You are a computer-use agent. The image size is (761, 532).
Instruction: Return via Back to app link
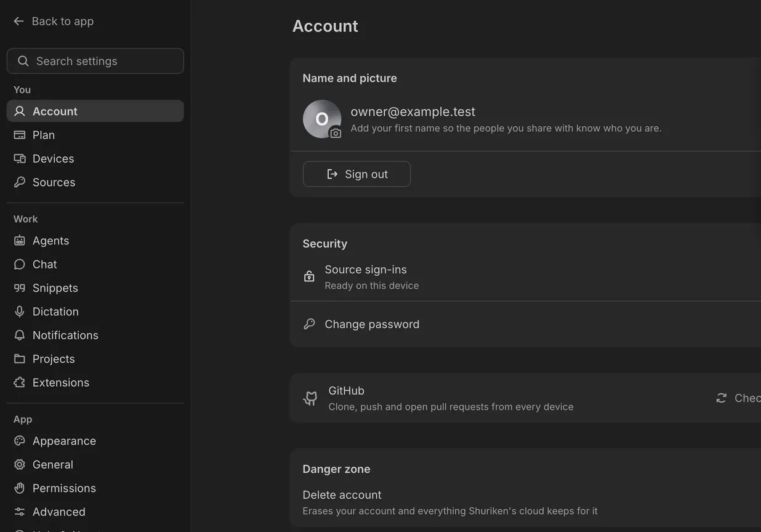(54, 21)
